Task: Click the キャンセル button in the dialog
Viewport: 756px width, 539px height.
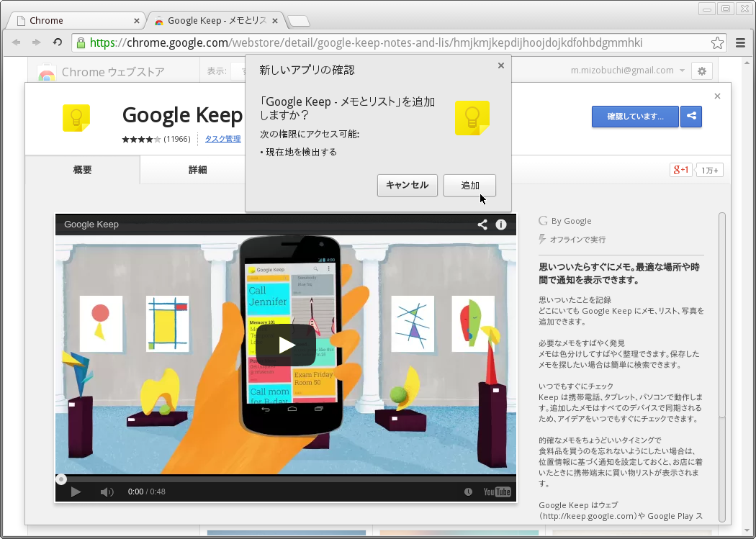Action: pos(407,186)
